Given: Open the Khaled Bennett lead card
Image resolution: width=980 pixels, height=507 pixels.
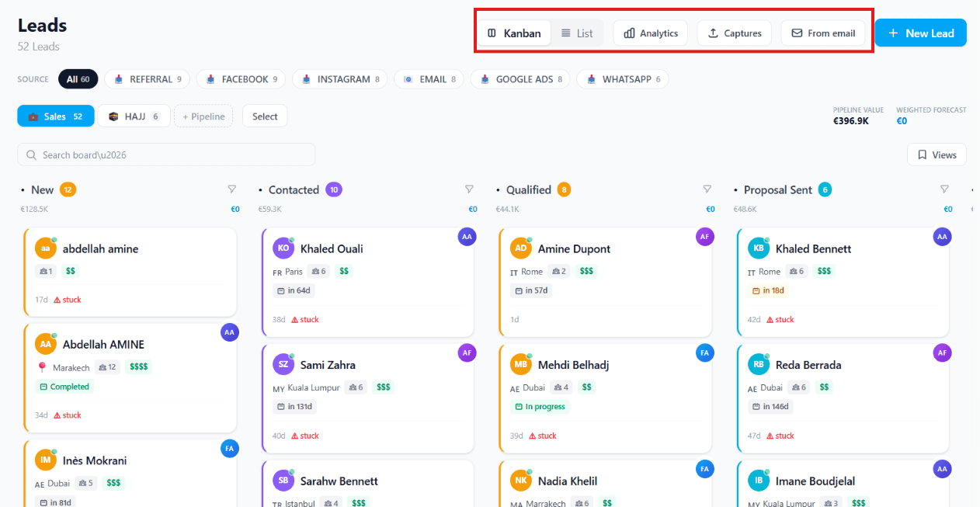Looking at the screenshot, I should pyautogui.click(x=843, y=282).
